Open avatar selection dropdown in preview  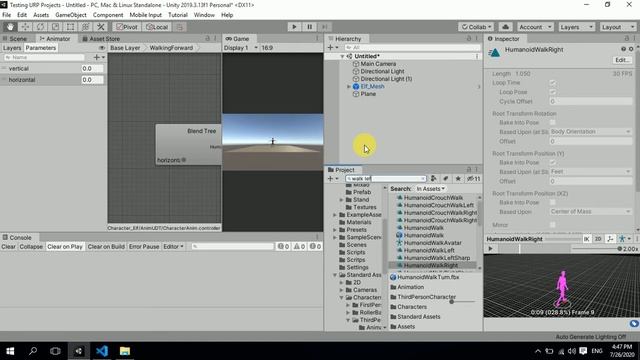click(624, 239)
